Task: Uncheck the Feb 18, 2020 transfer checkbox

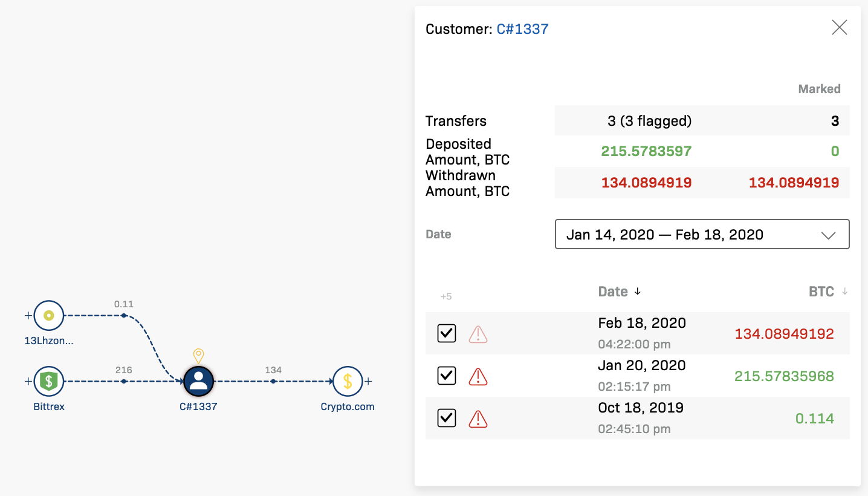Action: 446,333
